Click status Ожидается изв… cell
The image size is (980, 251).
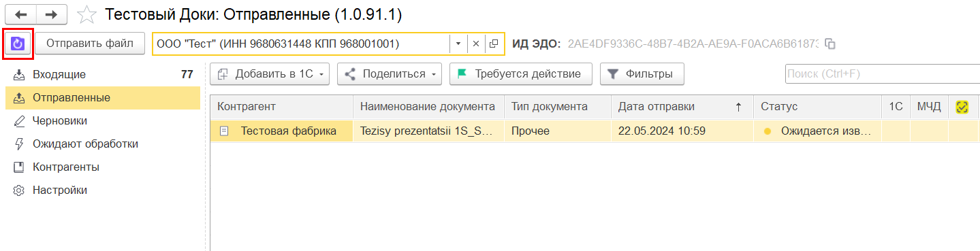click(817, 131)
